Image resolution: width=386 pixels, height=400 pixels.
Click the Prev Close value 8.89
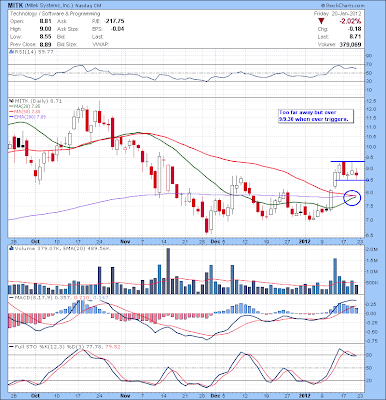(45, 44)
